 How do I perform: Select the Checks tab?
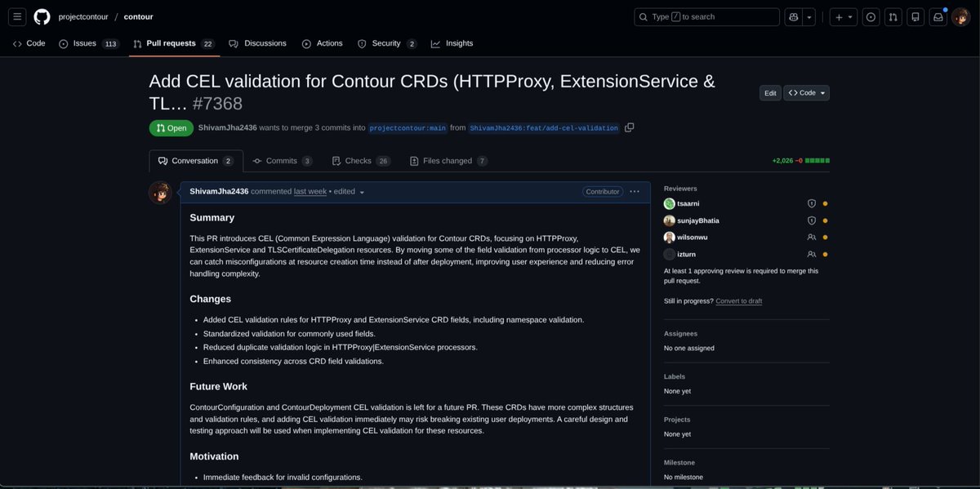361,161
